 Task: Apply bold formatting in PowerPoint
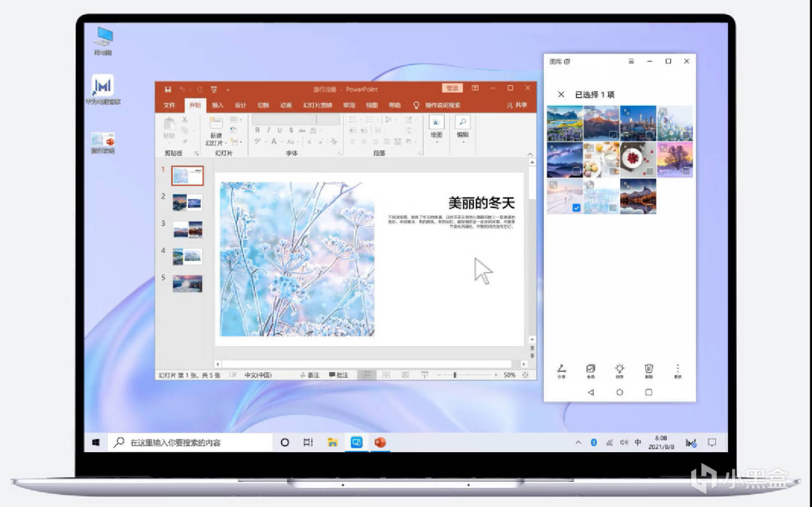point(257,130)
